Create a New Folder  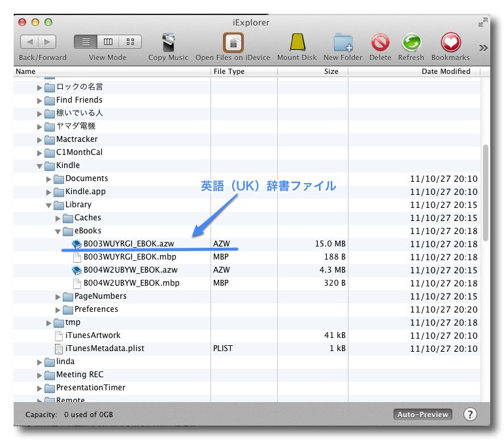click(x=343, y=42)
